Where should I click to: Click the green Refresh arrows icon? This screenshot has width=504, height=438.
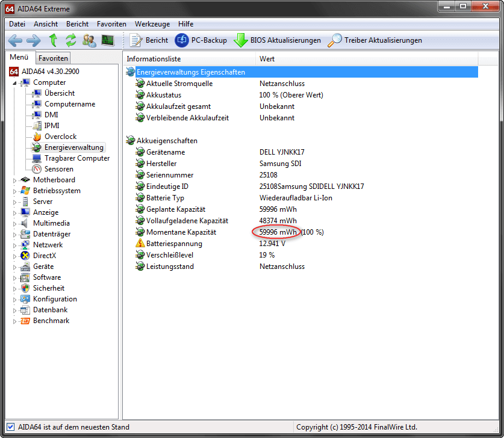click(x=70, y=40)
